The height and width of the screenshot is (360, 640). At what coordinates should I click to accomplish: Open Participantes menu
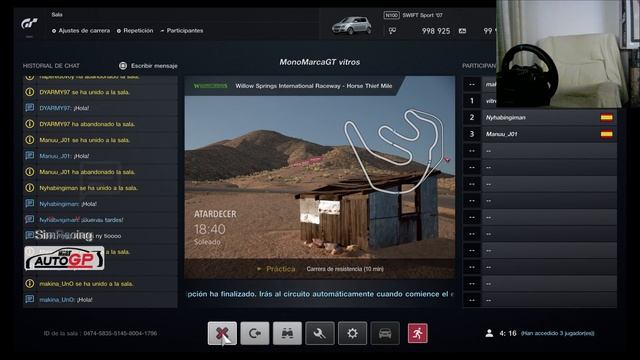tap(182, 31)
